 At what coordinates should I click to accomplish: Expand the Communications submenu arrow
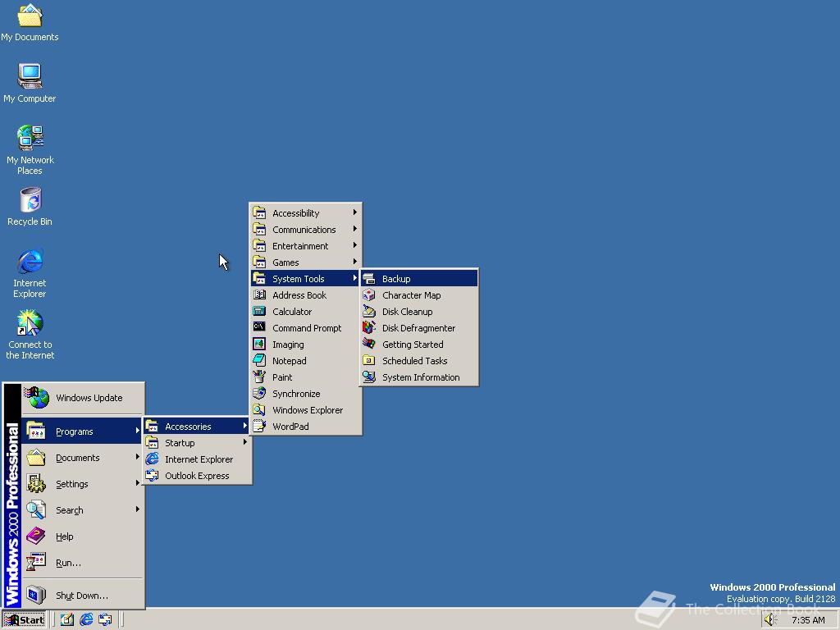click(x=354, y=229)
